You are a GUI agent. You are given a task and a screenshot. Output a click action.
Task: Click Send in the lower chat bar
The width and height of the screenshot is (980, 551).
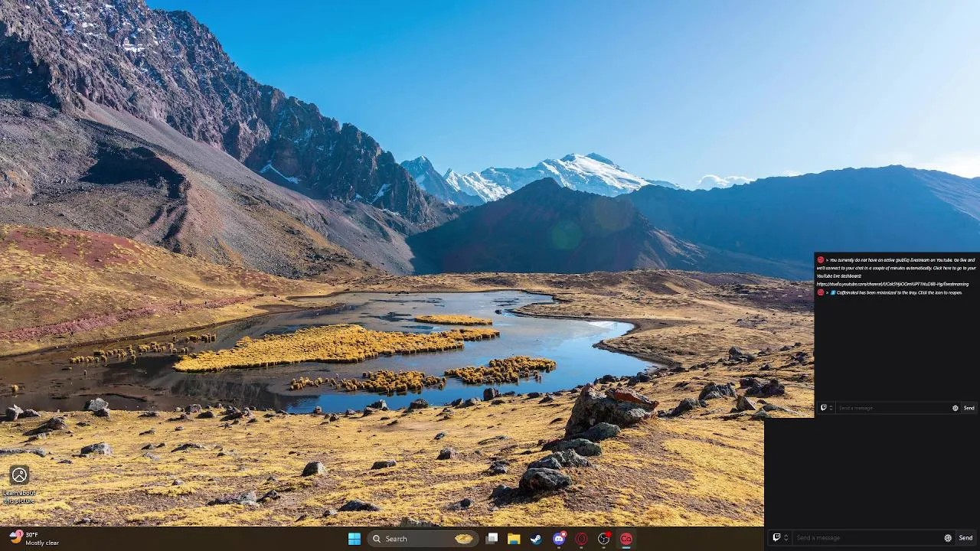pos(966,538)
